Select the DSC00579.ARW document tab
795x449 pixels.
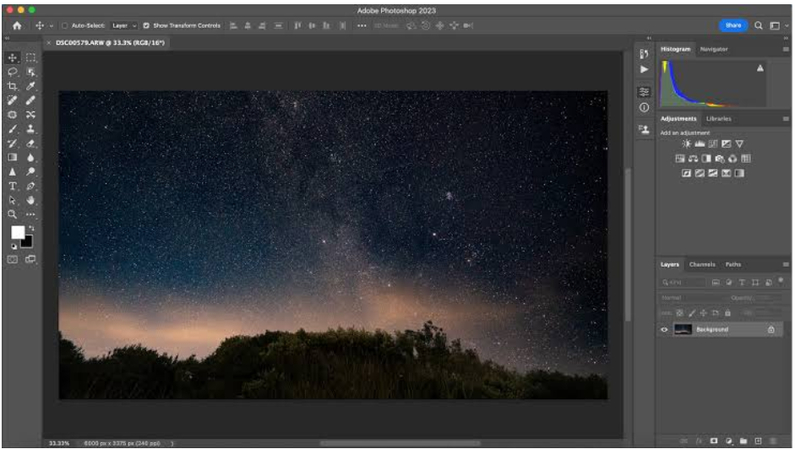[110, 43]
